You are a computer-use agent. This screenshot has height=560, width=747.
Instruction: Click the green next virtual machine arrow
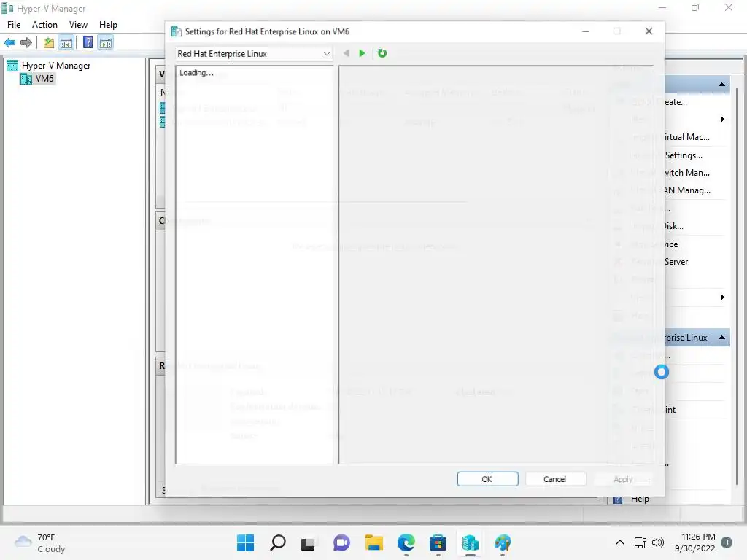tap(362, 53)
